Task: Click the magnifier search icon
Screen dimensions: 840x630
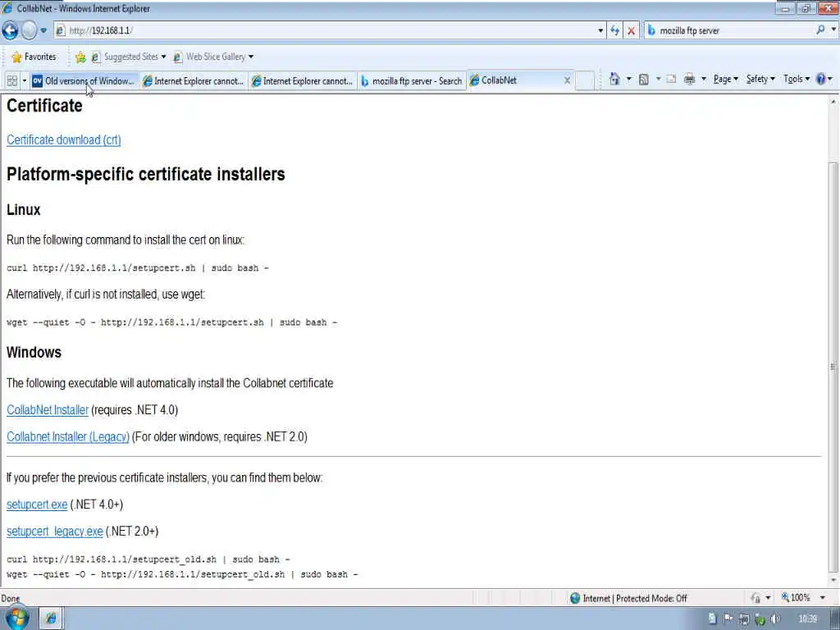Action: point(820,30)
